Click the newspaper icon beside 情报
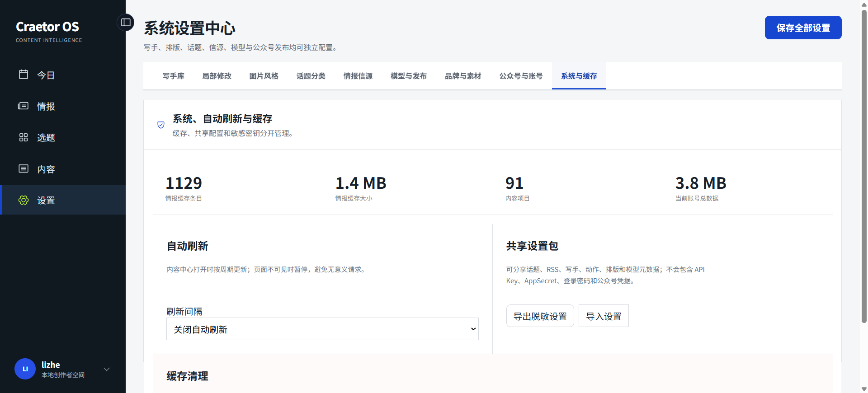Screen dimensions: 868x393 [x=24, y=106]
